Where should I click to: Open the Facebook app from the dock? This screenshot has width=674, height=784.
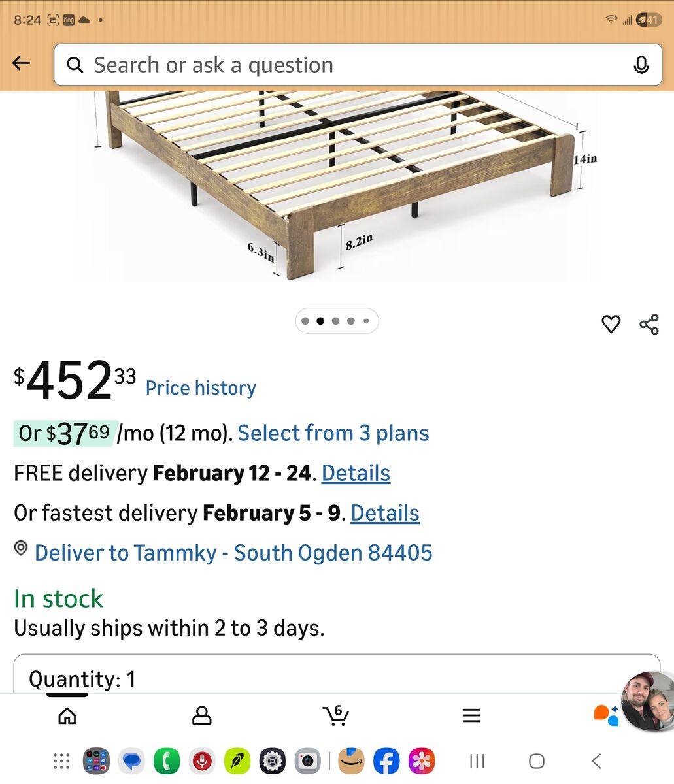coord(386,761)
